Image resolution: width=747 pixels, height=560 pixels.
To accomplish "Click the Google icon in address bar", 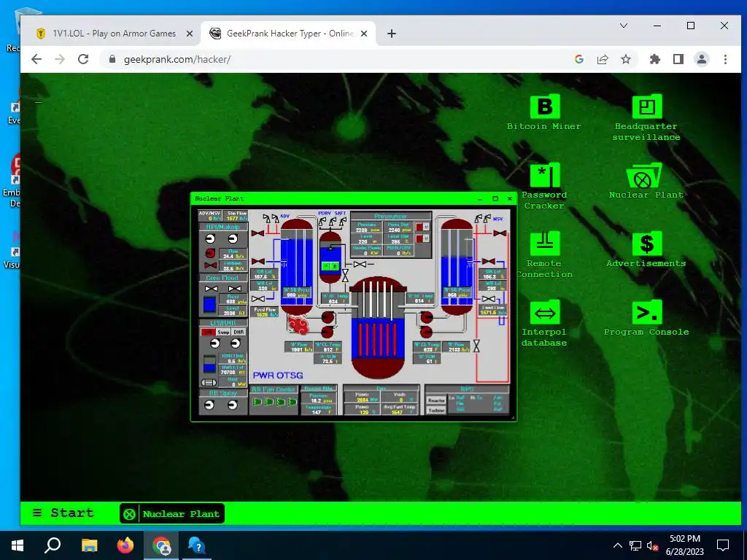I will click(x=579, y=59).
